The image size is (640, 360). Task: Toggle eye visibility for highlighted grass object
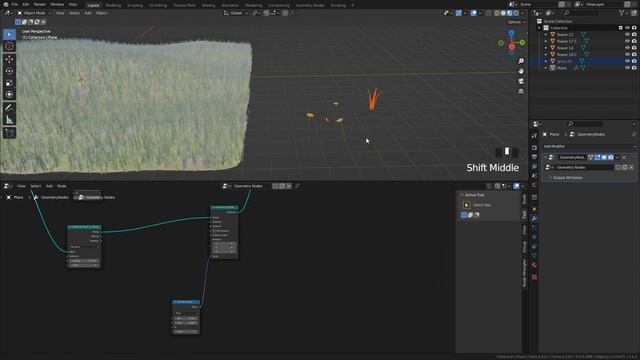[x=627, y=61]
